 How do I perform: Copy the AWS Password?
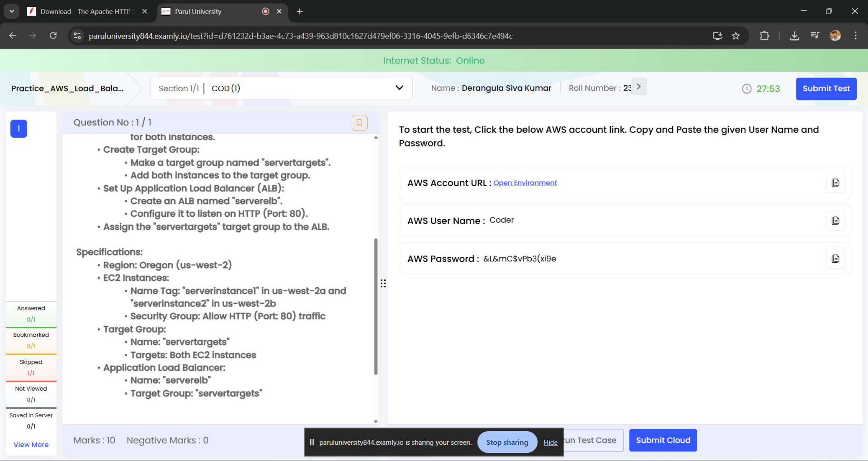(835, 258)
